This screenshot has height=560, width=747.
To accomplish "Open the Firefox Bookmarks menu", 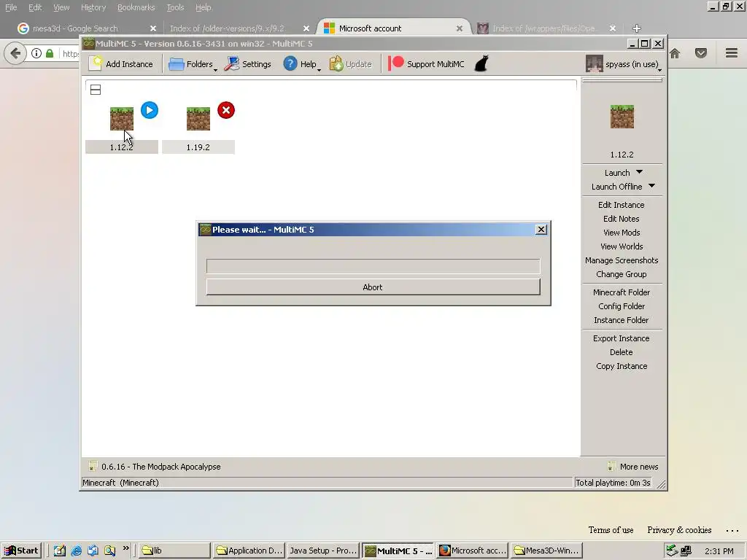I will pyautogui.click(x=136, y=7).
